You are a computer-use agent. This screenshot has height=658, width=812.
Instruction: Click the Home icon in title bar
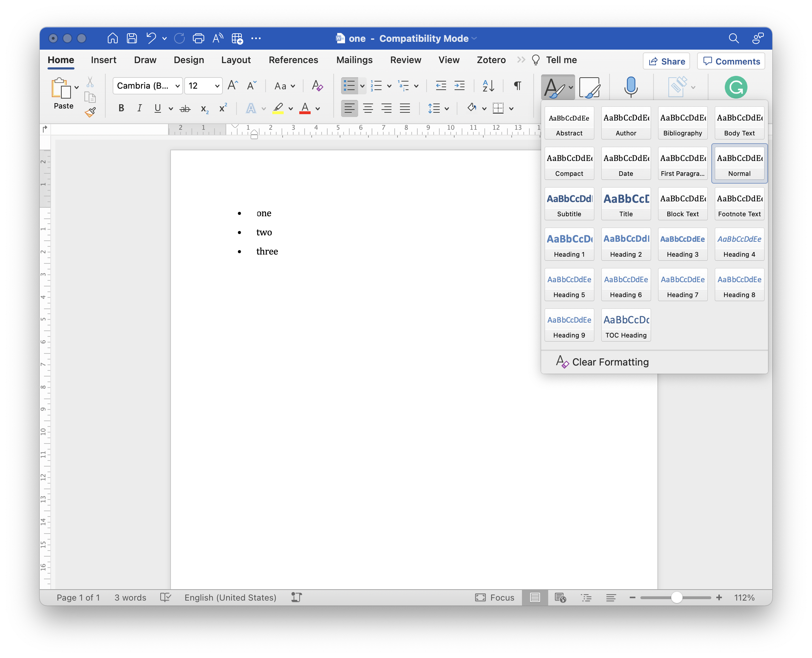(x=113, y=38)
